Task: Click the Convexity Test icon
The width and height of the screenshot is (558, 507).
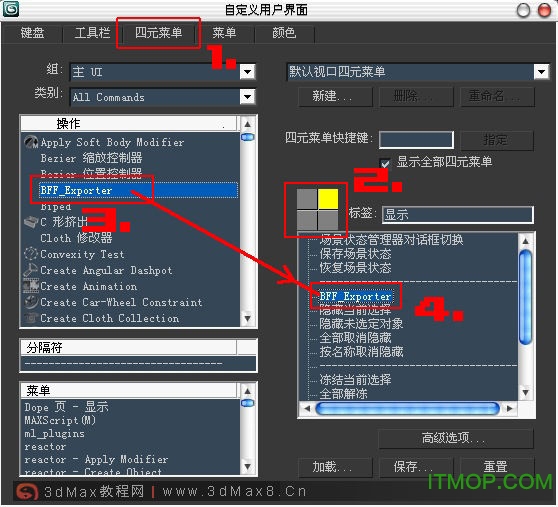Action: [31, 254]
